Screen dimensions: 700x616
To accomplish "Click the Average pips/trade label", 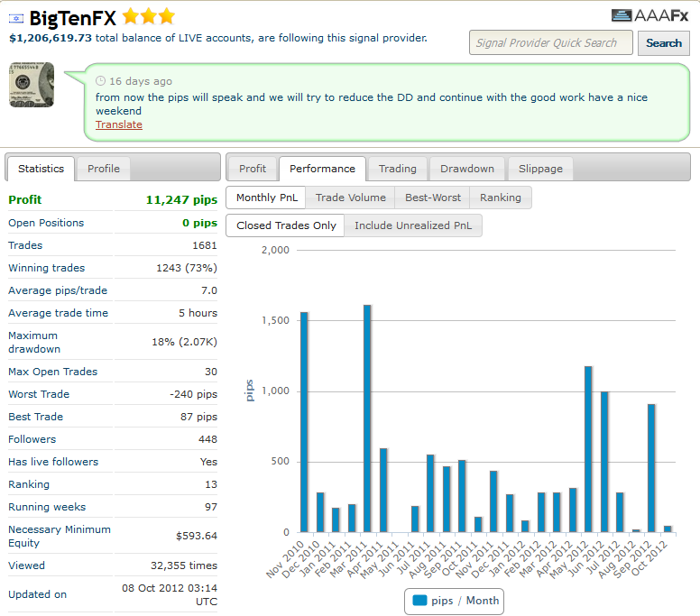I will pyautogui.click(x=58, y=290).
